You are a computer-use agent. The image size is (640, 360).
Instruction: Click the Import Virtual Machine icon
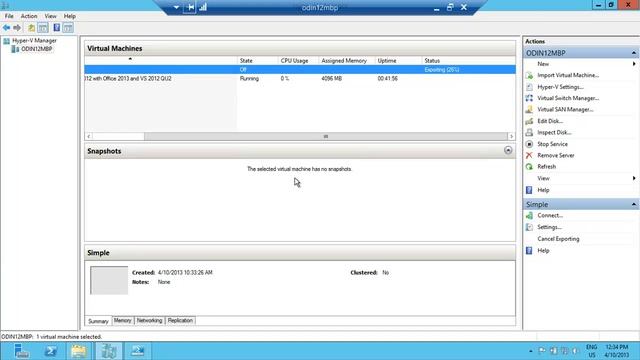529,76
